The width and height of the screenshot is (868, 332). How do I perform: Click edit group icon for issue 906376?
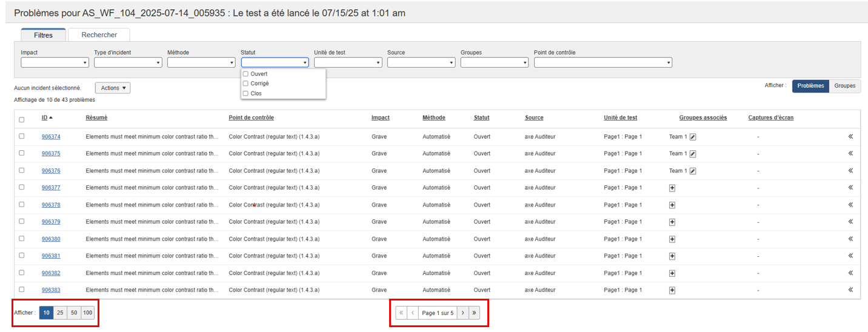tap(693, 171)
